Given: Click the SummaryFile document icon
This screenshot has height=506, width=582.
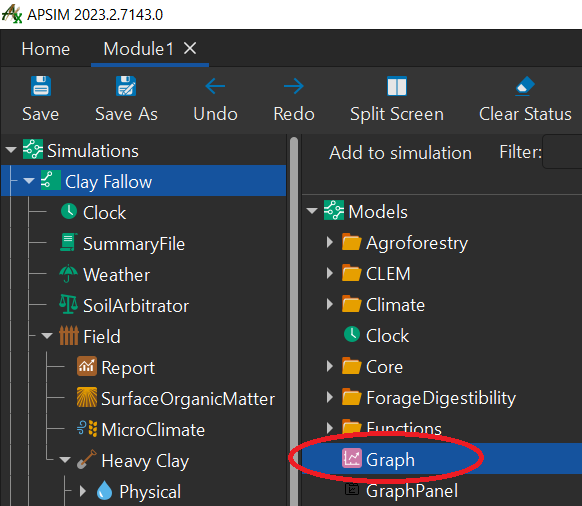Looking at the screenshot, I should pos(69,242).
